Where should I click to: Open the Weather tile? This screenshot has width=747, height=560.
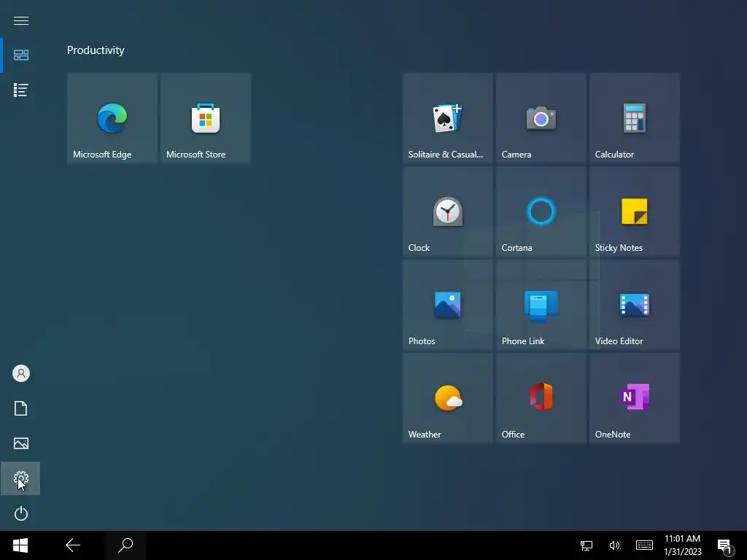point(447,398)
